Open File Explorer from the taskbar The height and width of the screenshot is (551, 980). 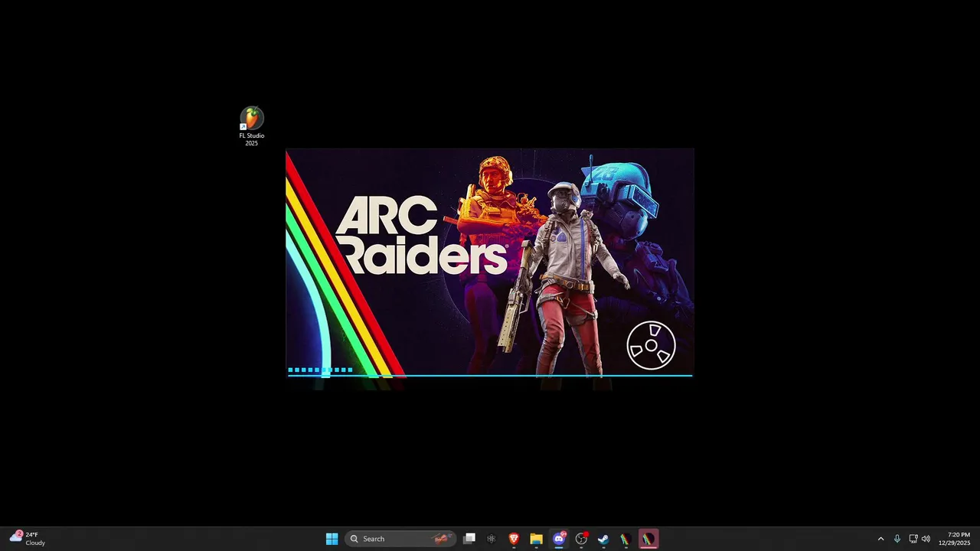coord(536,539)
